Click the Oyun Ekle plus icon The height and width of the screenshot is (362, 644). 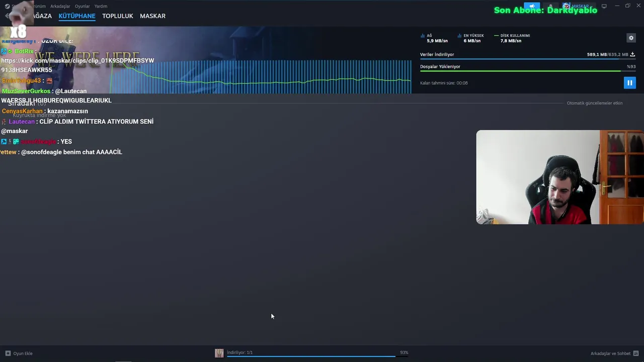click(8, 353)
